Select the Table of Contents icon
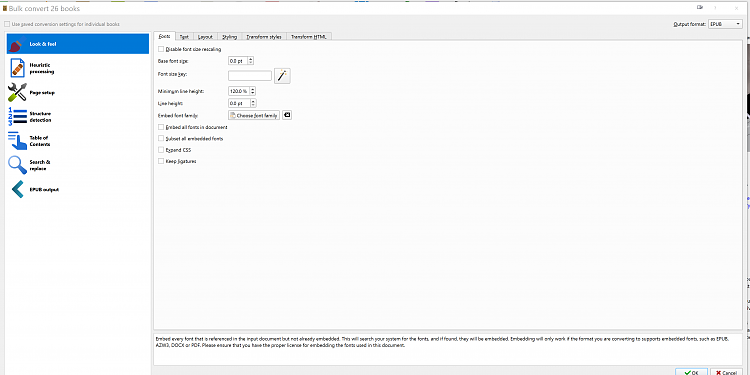This screenshot has width=750, height=375. (17, 141)
